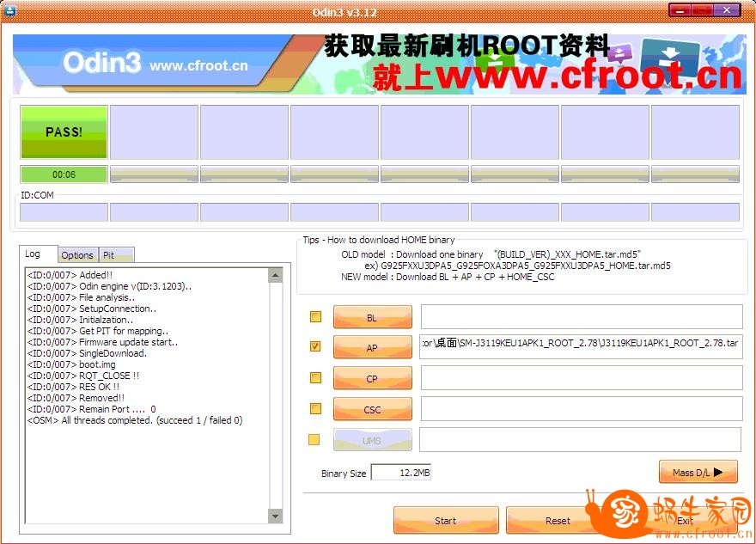Viewport: 756px width, 544px height.
Task: Click the UMS file path field
Action: (580, 439)
